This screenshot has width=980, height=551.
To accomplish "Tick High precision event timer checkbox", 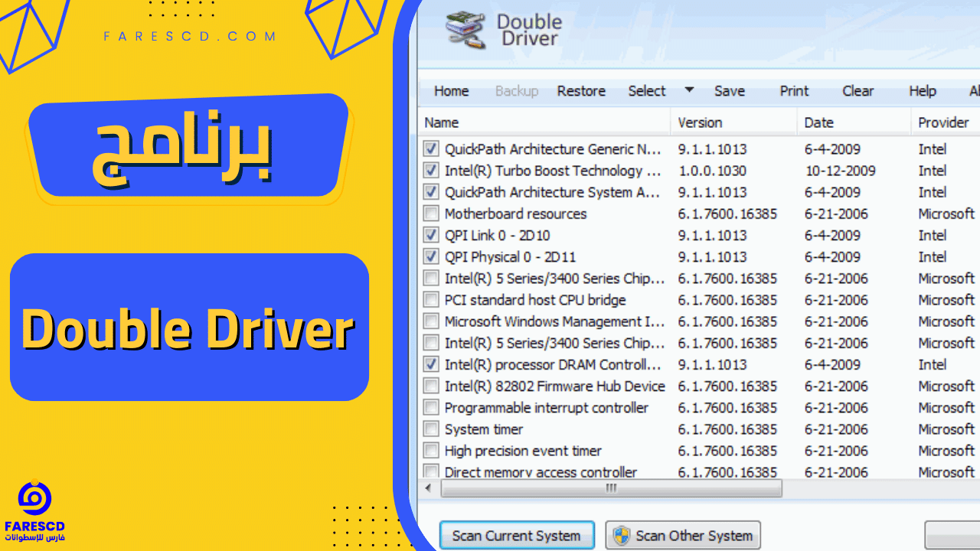I will [431, 451].
